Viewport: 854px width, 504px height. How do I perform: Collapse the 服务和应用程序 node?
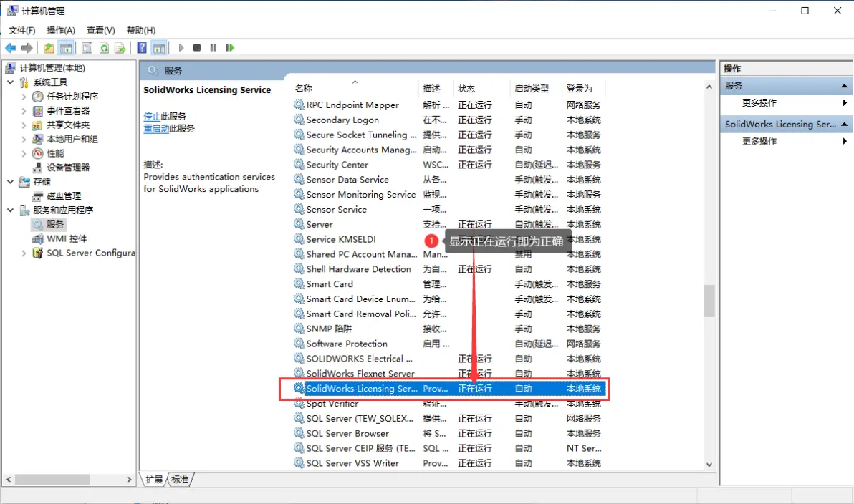click(x=10, y=210)
